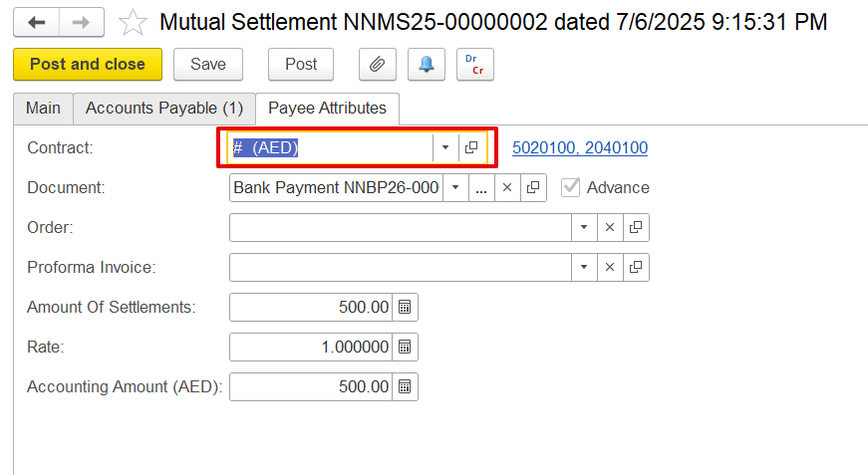The width and height of the screenshot is (868, 475).
Task: Switch to the Main tab
Action: point(43,108)
